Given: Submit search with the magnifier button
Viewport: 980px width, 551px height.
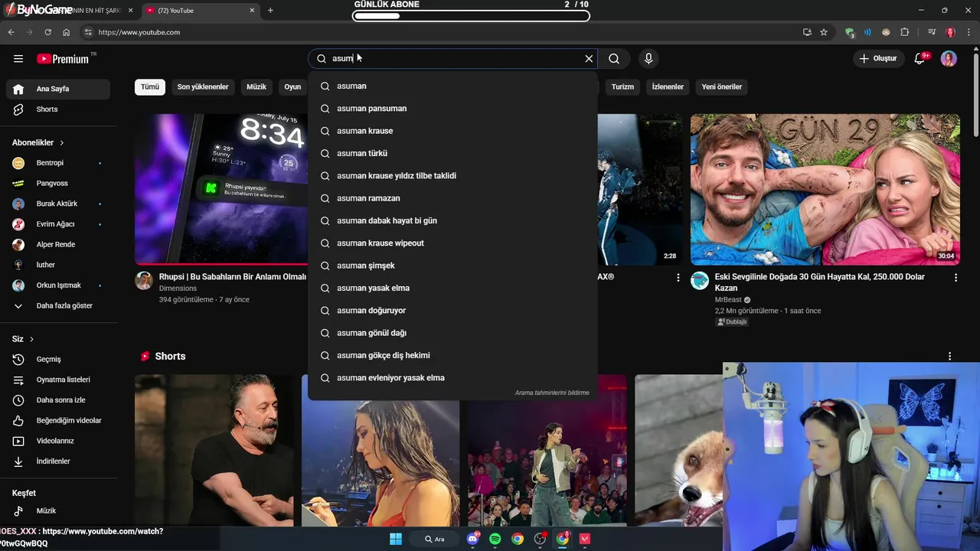Looking at the screenshot, I should coord(614,58).
